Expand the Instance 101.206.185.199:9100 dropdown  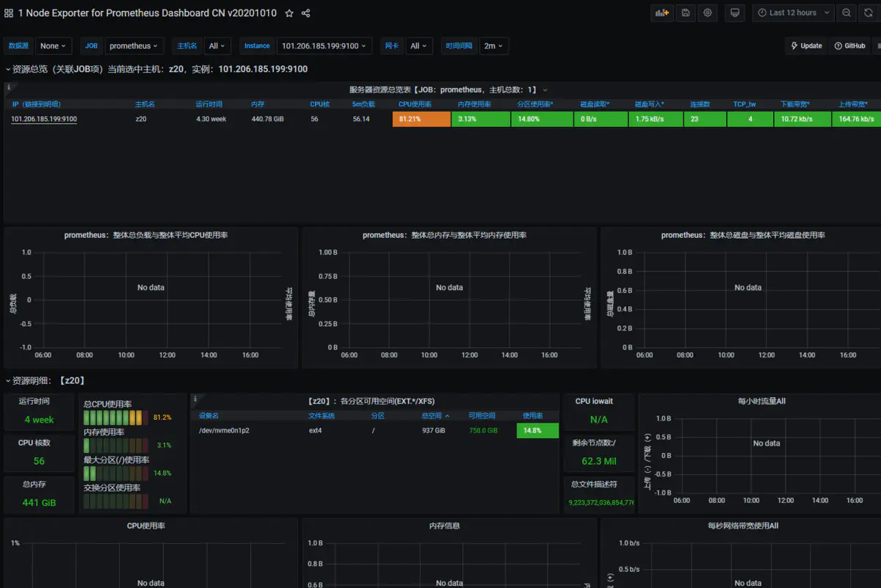324,46
